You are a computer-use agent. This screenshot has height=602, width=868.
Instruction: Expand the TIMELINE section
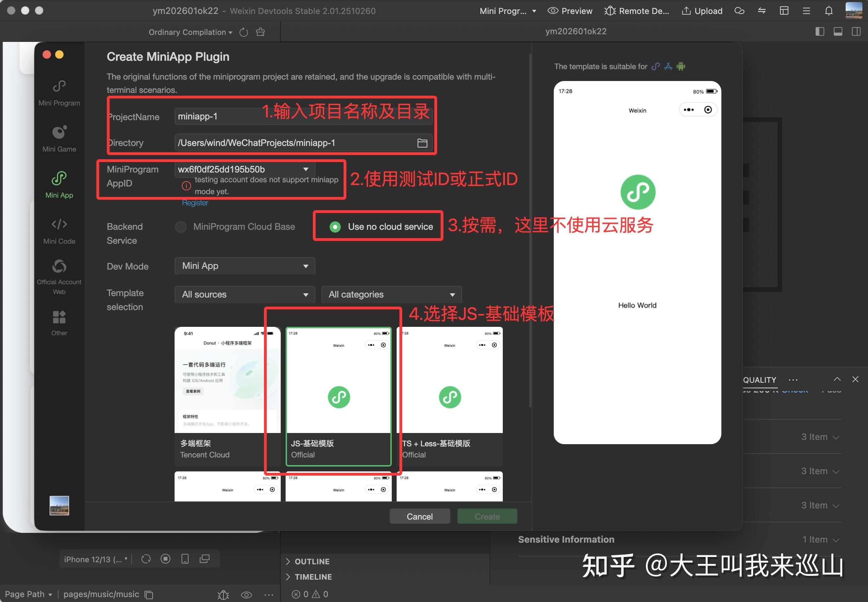(308, 577)
